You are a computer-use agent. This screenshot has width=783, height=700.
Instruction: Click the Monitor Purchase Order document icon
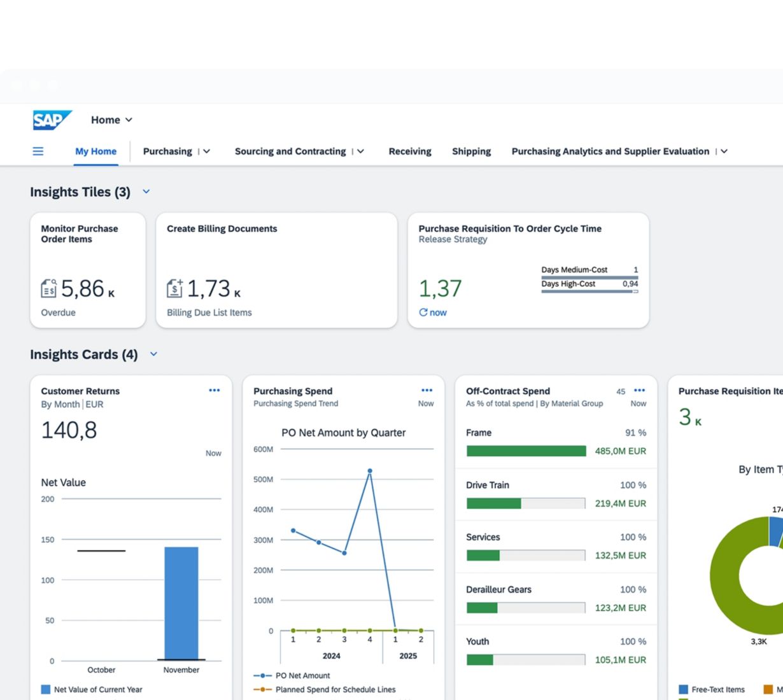(48, 289)
